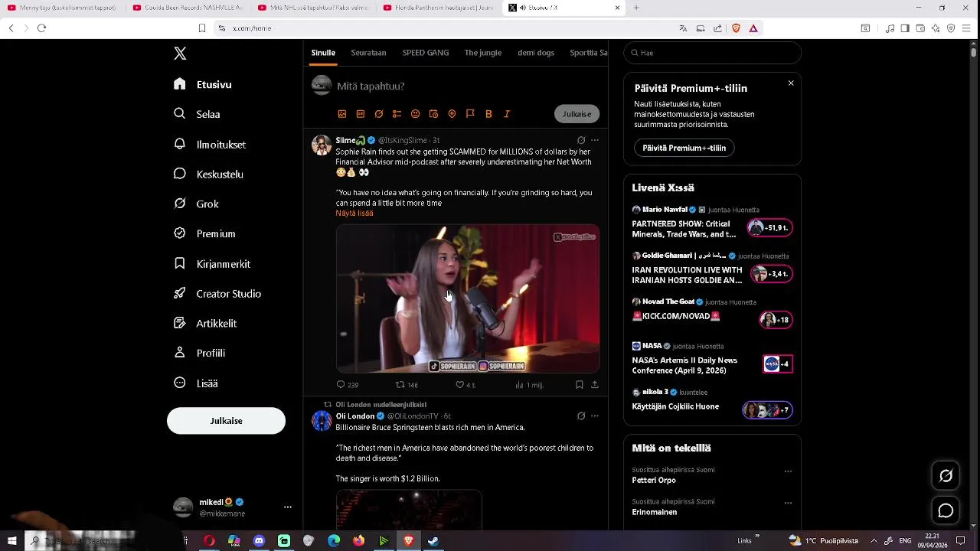Open more options on Oli London post

pyautogui.click(x=595, y=416)
